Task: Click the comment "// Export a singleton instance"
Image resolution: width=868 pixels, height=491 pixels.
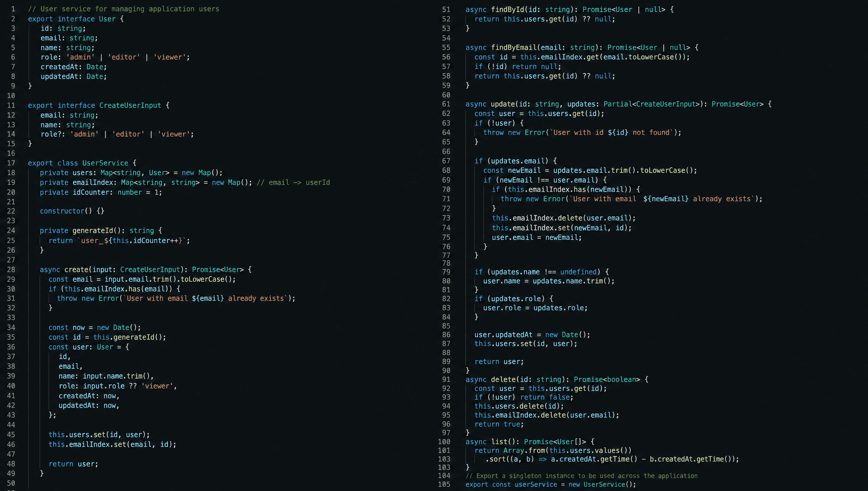Action: pos(582,476)
